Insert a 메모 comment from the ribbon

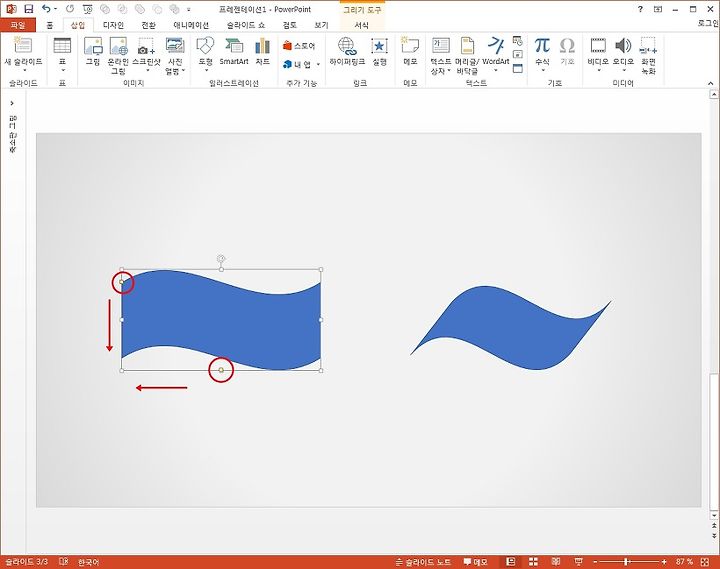tap(410, 51)
